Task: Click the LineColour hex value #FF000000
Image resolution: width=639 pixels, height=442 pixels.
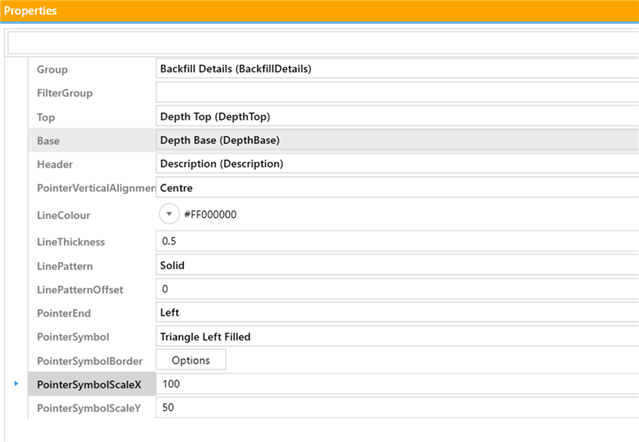Action: pyautogui.click(x=212, y=215)
